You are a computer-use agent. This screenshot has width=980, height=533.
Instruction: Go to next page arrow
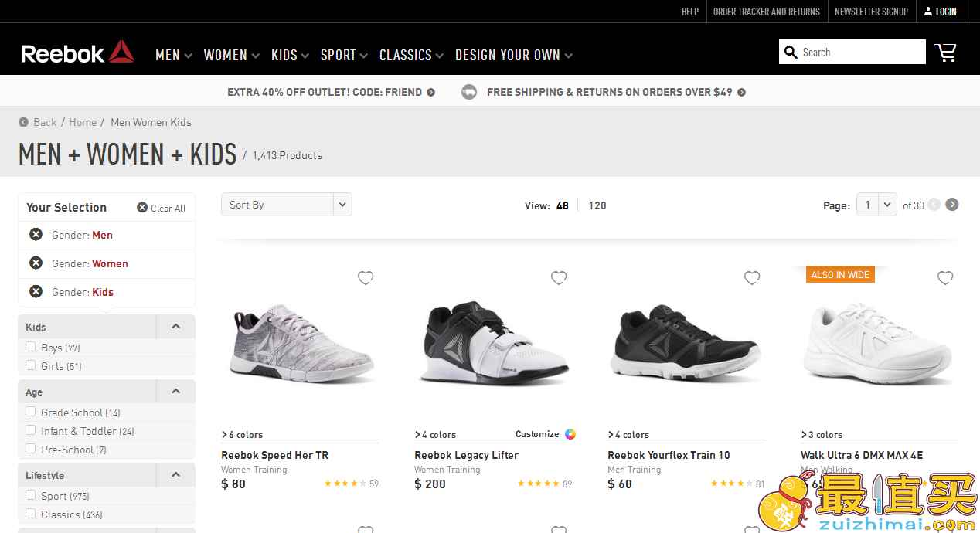pos(952,205)
